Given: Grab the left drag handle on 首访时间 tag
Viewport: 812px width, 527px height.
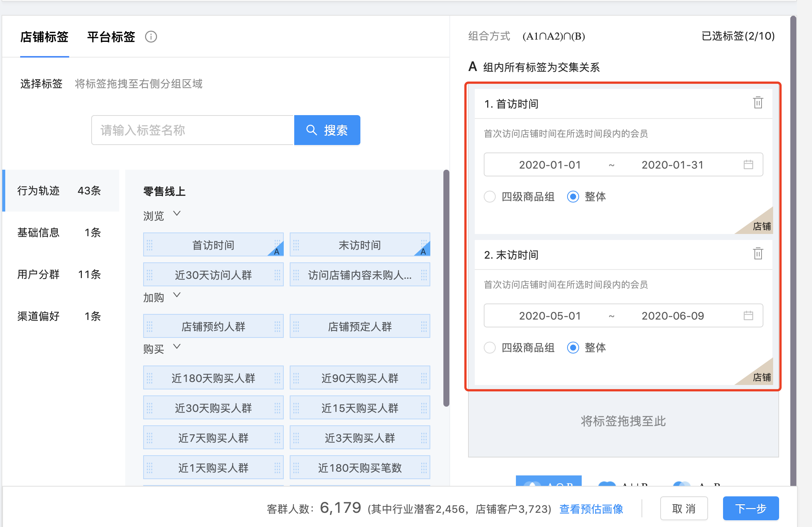Looking at the screenshot, I should click(x=150, y=245).
